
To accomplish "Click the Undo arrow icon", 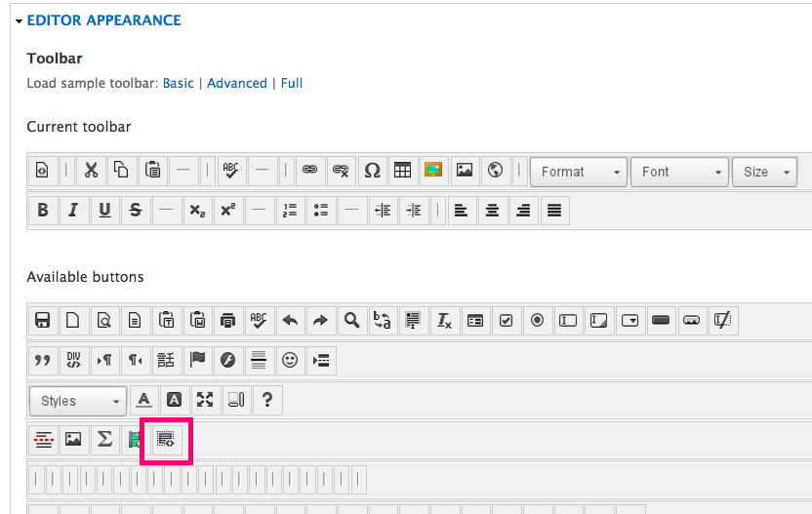I will coord(289,320).
